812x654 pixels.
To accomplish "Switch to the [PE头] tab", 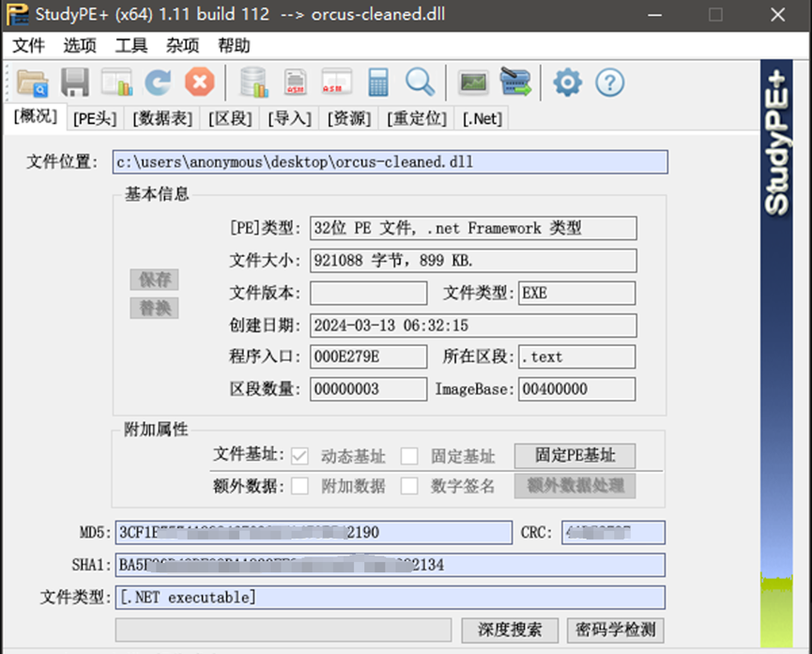I will tap(94, 118).
